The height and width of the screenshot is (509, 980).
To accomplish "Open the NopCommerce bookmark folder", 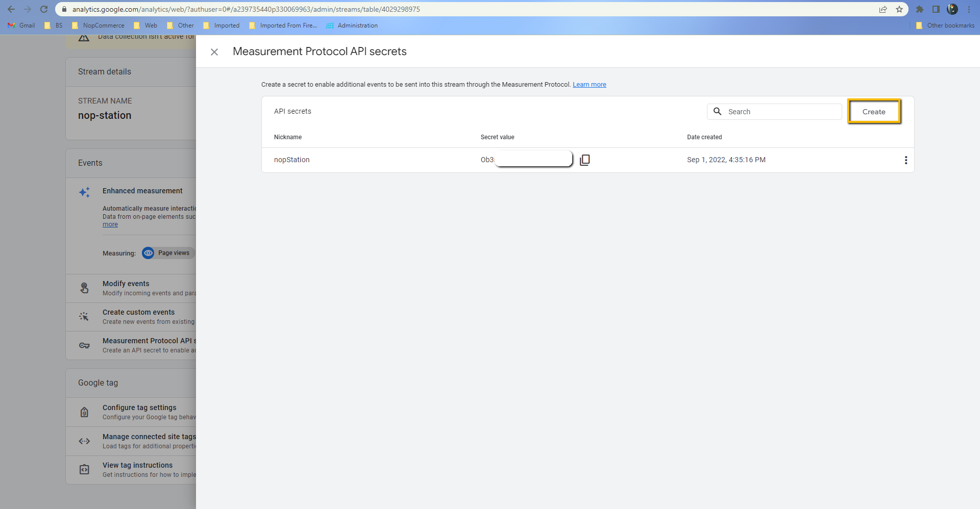I will coord(98,26).
